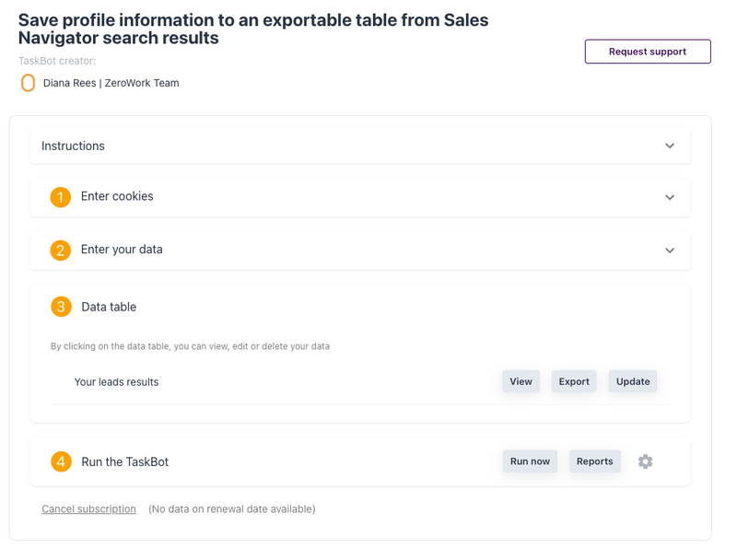
Task: Expand the Instructions section
Action: [x=670, y=146]
